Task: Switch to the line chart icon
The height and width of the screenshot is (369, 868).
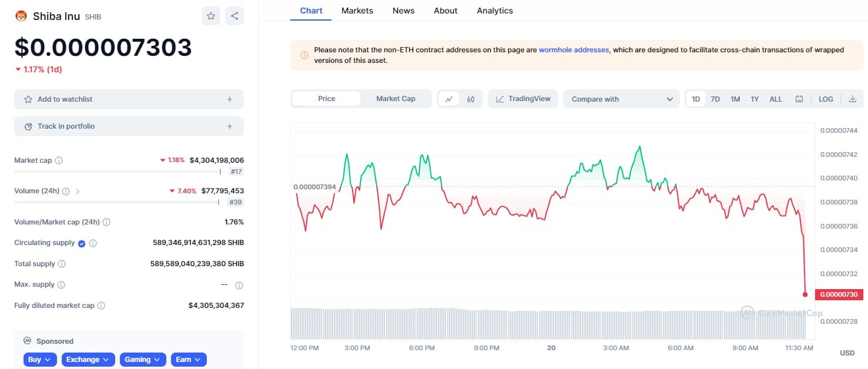Action: [449, 99]
